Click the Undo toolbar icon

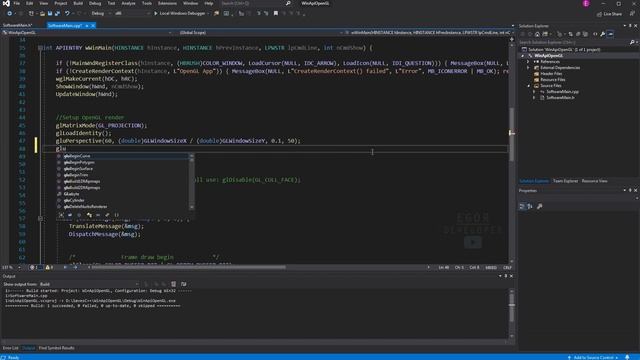point(67,13)
